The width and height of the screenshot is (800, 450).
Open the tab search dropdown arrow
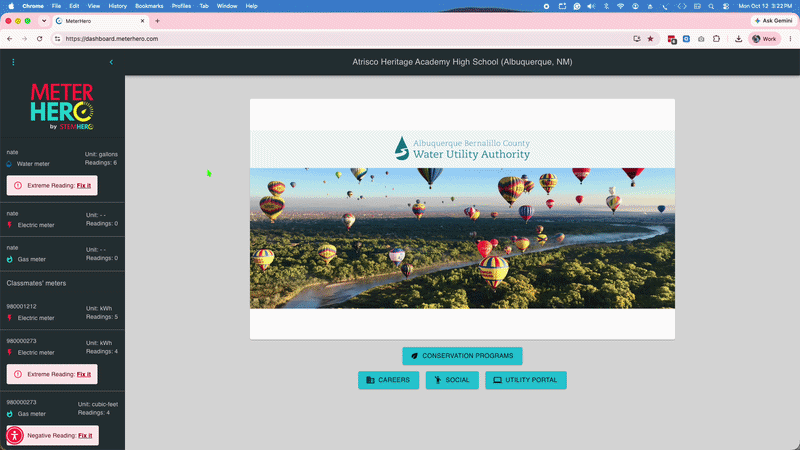click(44, 21)
